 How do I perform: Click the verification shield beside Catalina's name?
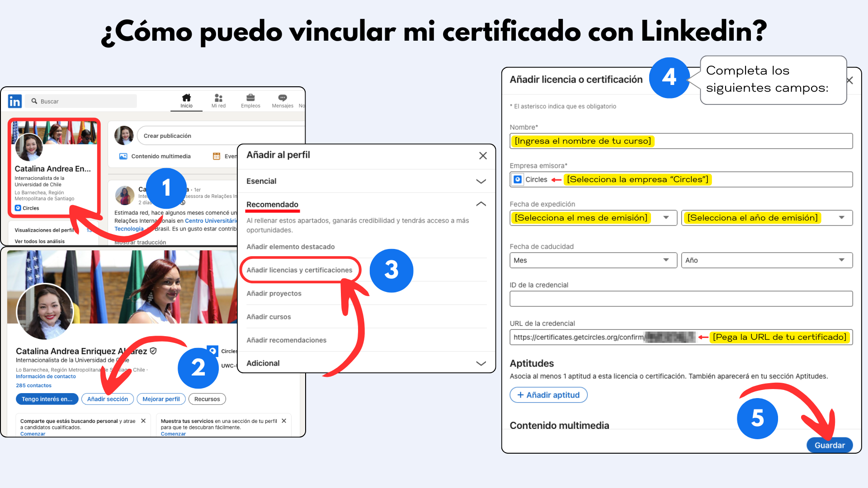point(153,351)
